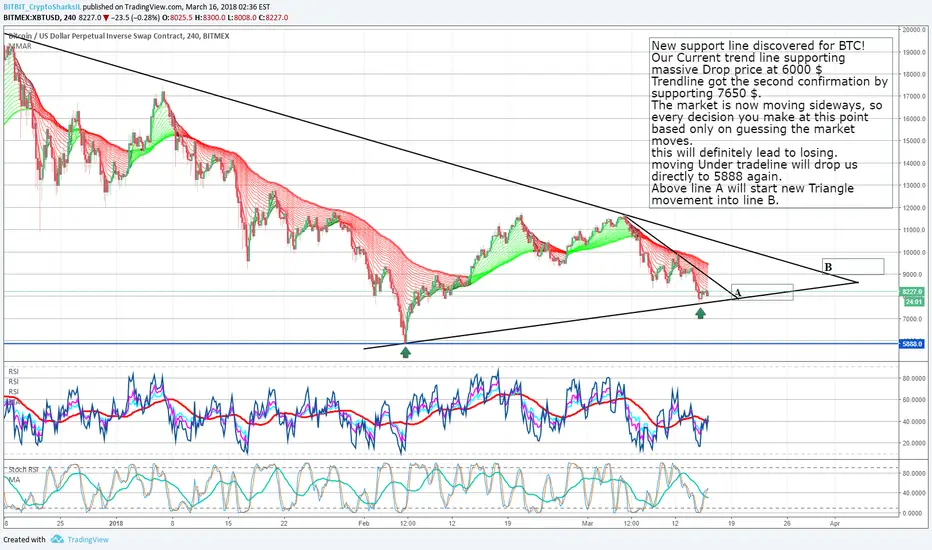Open the TradingView link beside Created with
This screenshot has height=550, width=932.
88,540
